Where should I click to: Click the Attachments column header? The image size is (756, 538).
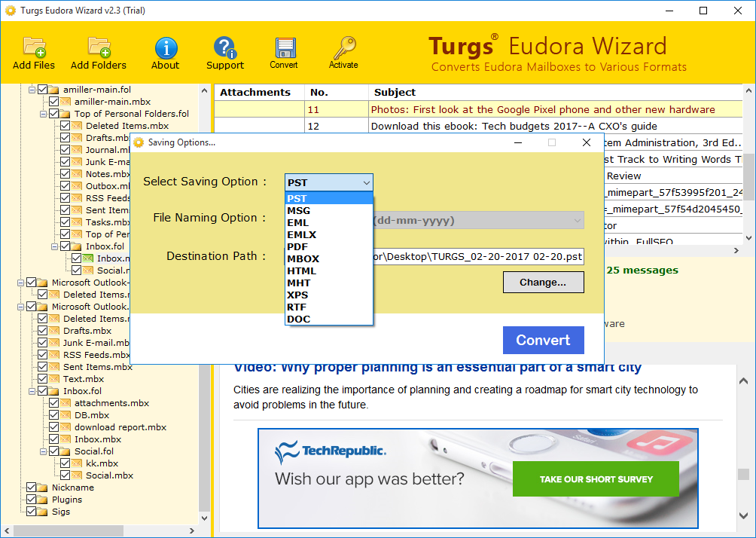pyautogui.click(x=259, y=92)
